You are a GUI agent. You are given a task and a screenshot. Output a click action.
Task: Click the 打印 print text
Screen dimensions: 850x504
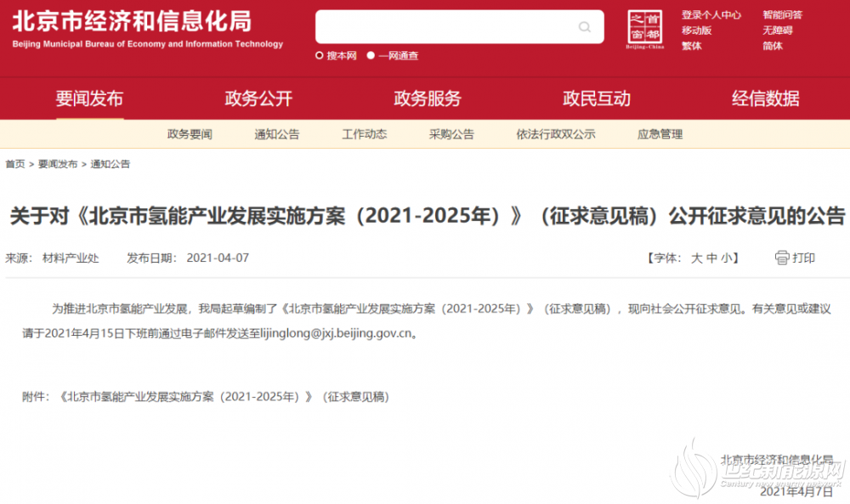pos(803,258)
